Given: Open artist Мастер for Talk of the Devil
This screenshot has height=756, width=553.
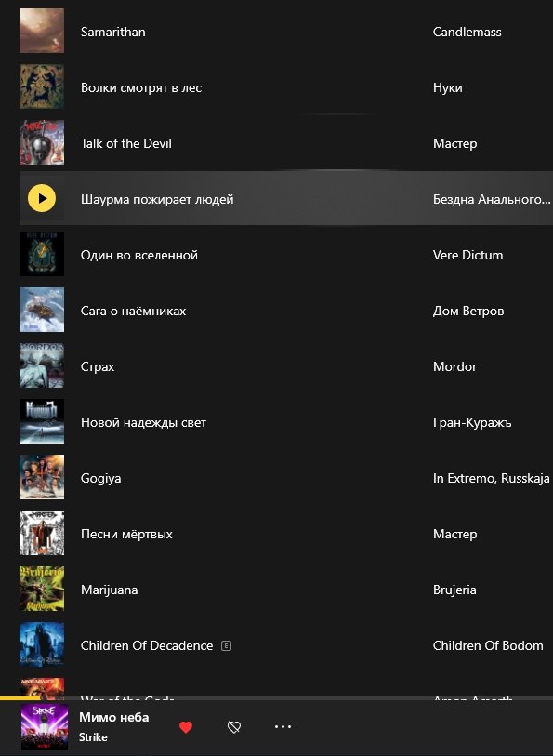Looking at the screenshot, I should [x=455, y=143].
